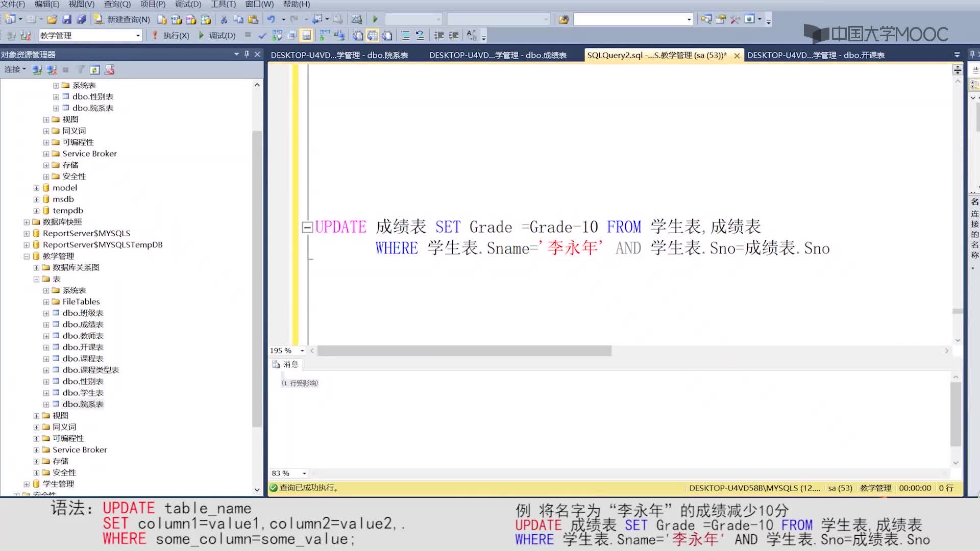Click Comment out selected lines icon
Viewport: 980px width, 551px height.
point(405,35)
